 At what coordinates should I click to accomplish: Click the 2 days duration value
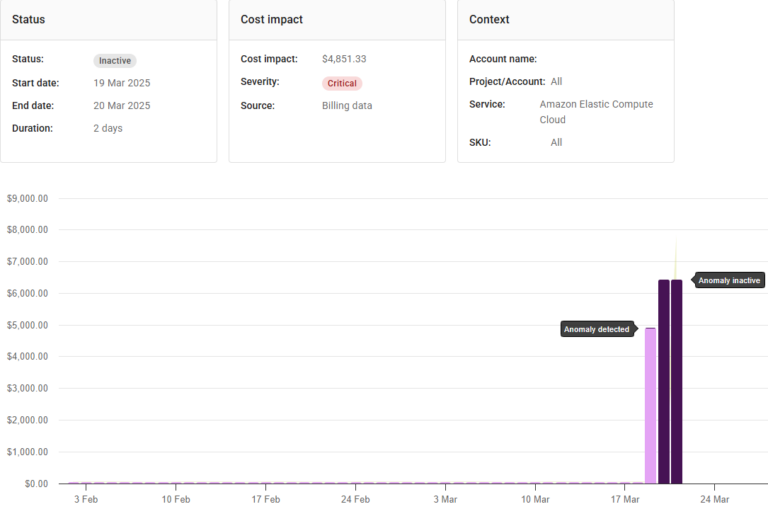(108, 128)
